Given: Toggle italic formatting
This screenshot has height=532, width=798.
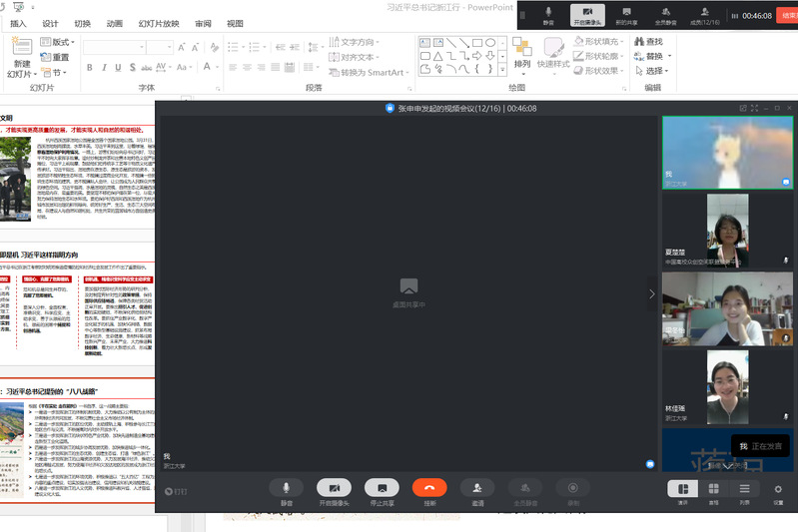Looking at the screenshot, I should coord(104,67).
